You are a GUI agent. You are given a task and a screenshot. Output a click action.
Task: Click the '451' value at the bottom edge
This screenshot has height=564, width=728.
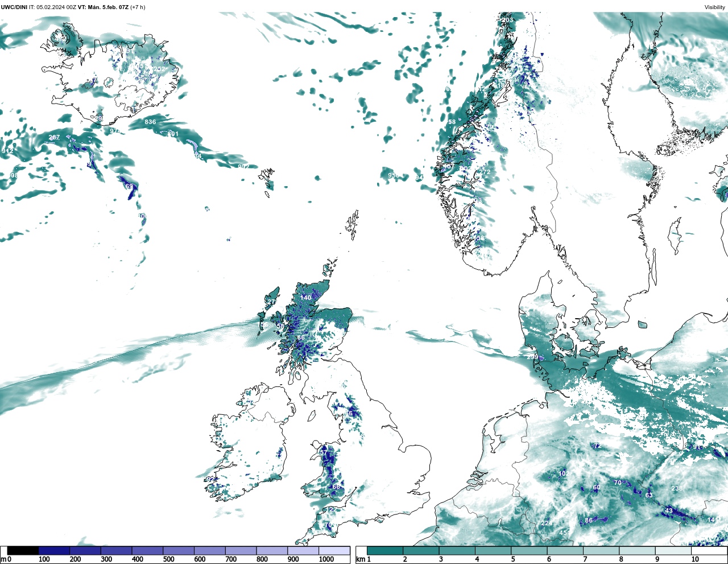coord(565,533)
